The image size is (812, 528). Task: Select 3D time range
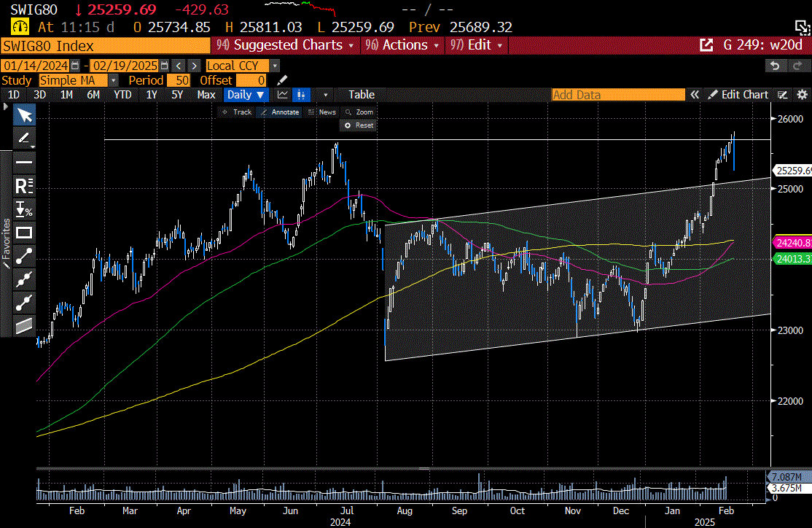tap(40, 95)
